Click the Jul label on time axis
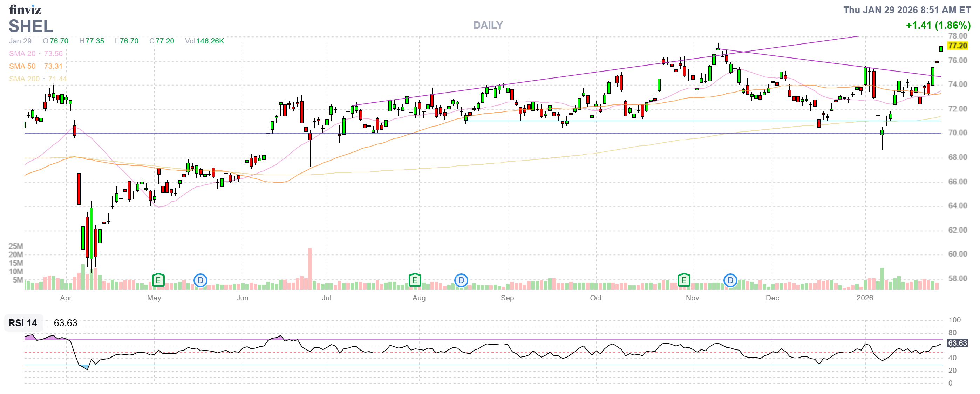Screen dimensions: 980x394 pos(326,298)
